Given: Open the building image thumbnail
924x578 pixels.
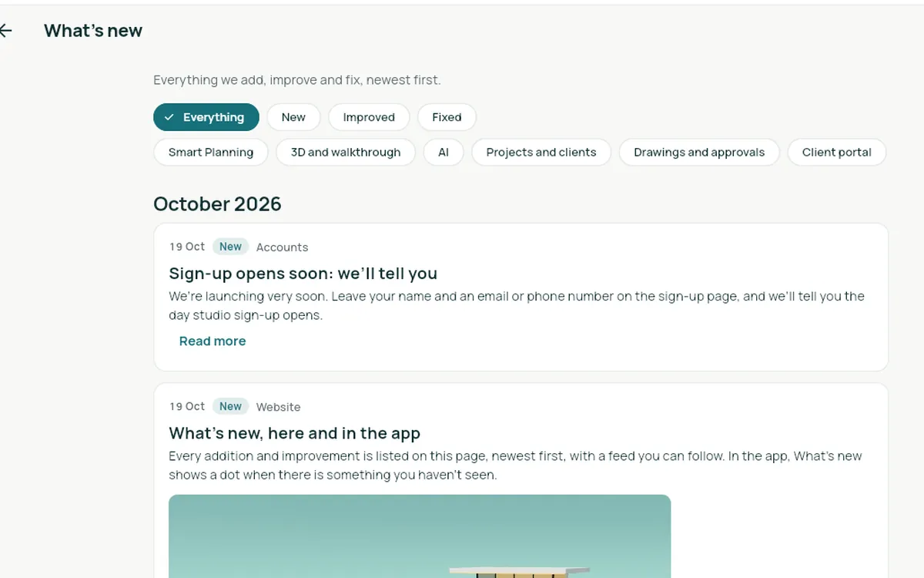Looking at the screenshot, I should point(420,536).
